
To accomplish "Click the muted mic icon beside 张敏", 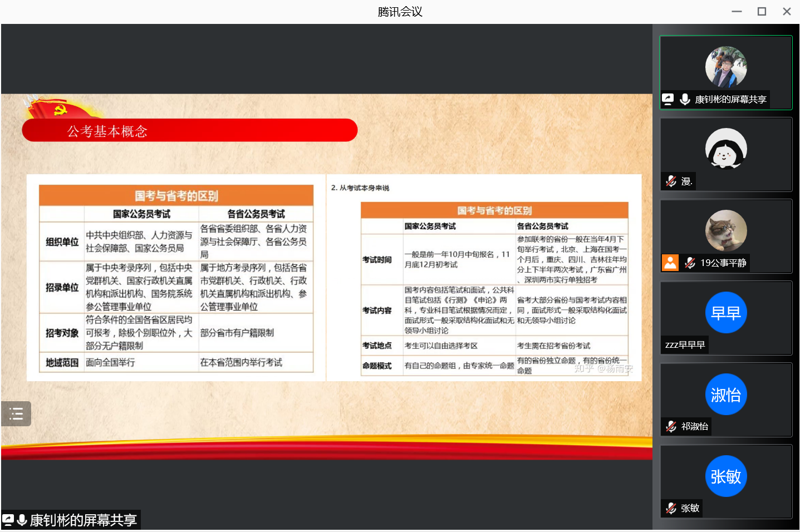I will [x=671, y=508].
